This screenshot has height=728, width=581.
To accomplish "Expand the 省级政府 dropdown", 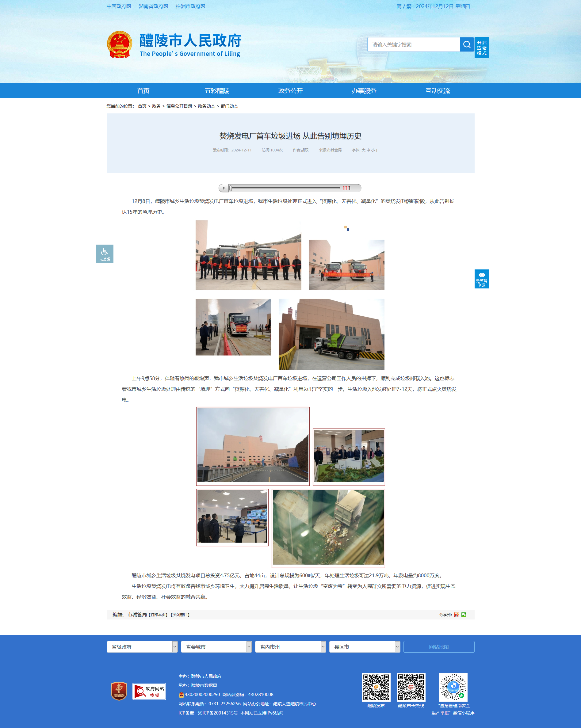I will click(x=142, y=647).
